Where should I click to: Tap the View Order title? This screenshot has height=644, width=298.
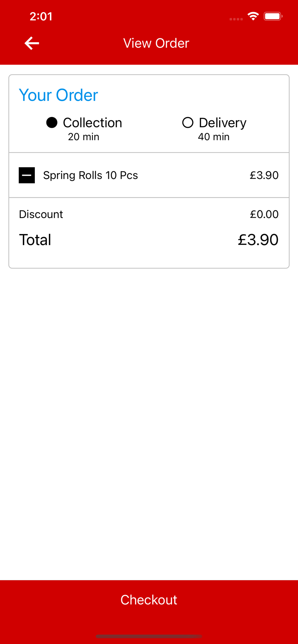[156, 43]
